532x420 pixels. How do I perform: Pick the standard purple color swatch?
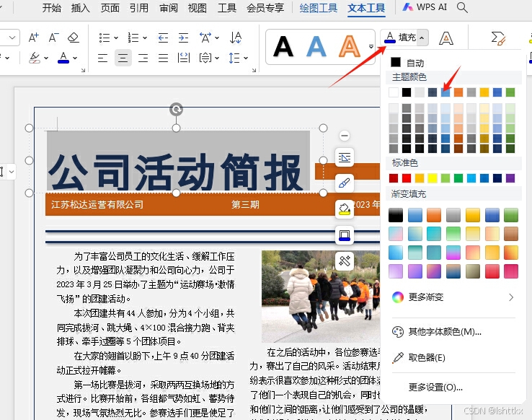[x=510, y=178]
